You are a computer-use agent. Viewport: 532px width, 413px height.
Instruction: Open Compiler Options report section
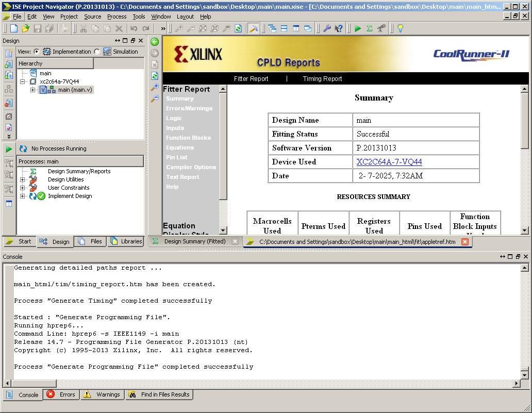(x=191, y=167)
